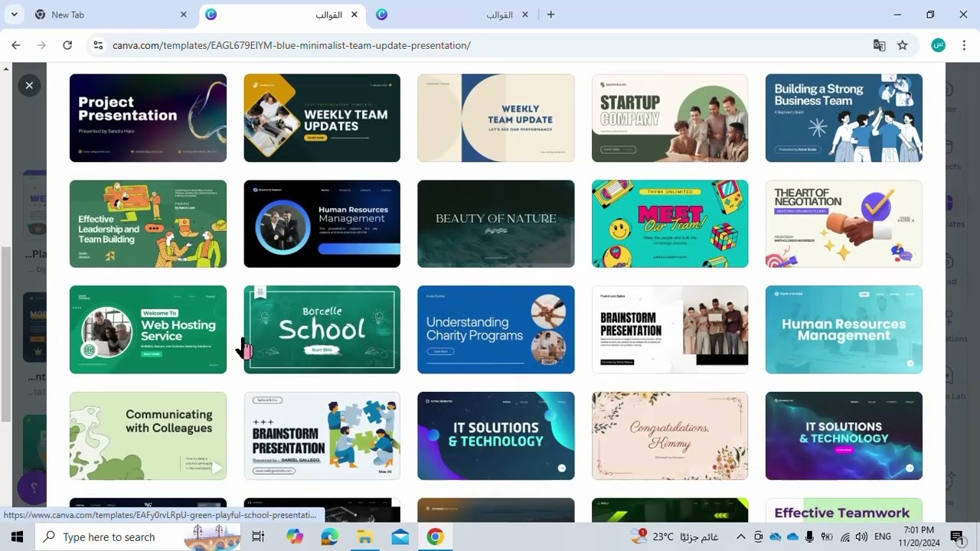Click the taskbar search box
This screenshot has height=551, width=980.
click(138, 537)
